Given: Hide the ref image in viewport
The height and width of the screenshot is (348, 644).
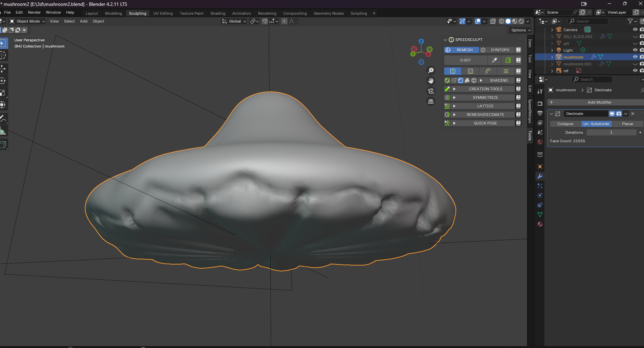Looking at the screenshot, I should pos(635,70).
